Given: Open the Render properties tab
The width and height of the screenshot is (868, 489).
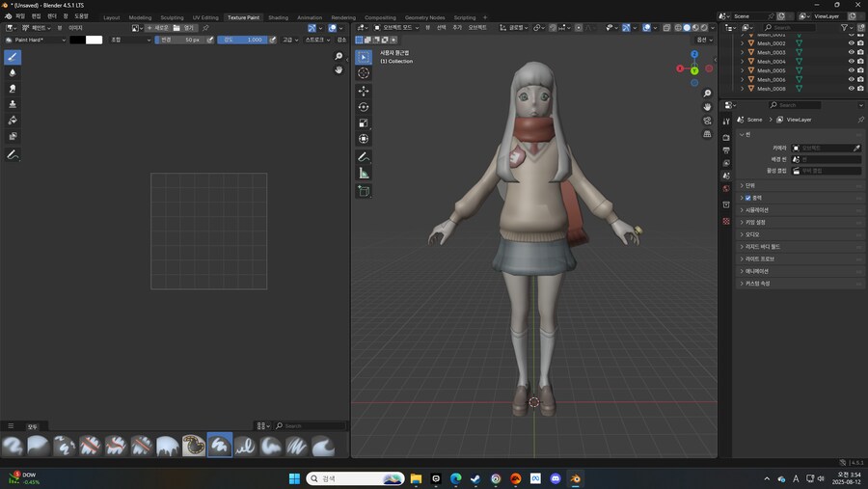Looking at the screenshot, I should (726, 137).
